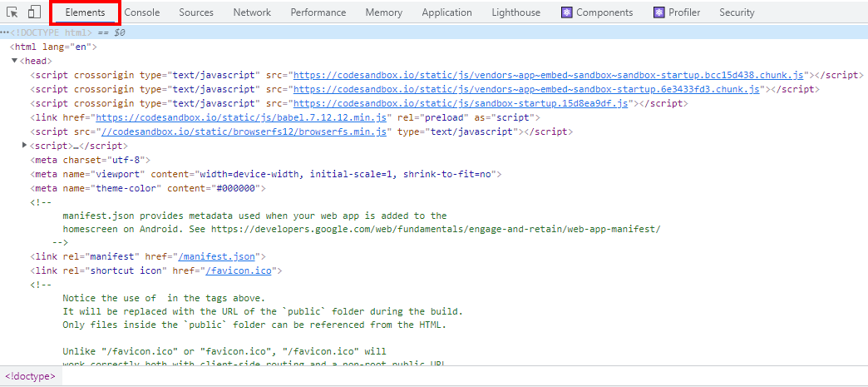Select the link rel="shortcut icon" line
This screenshot has width=868, height=387.
pyautogui.click(x=156, y=271)
